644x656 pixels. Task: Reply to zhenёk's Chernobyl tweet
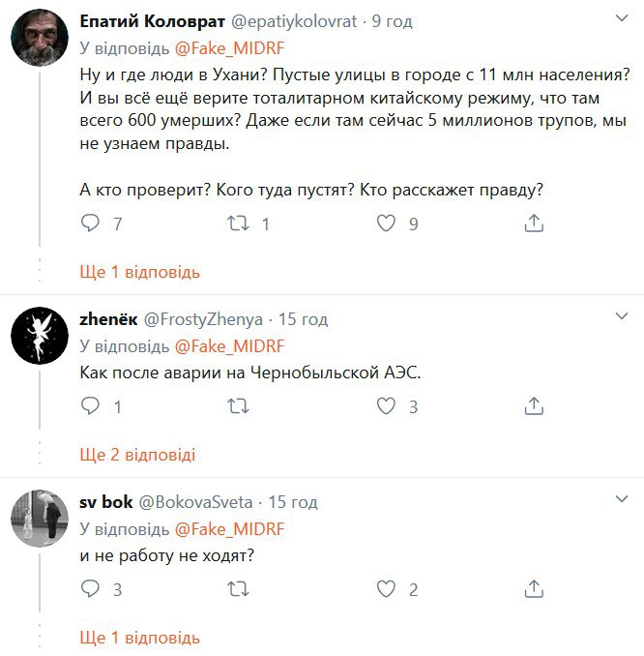tap(90, 406)
